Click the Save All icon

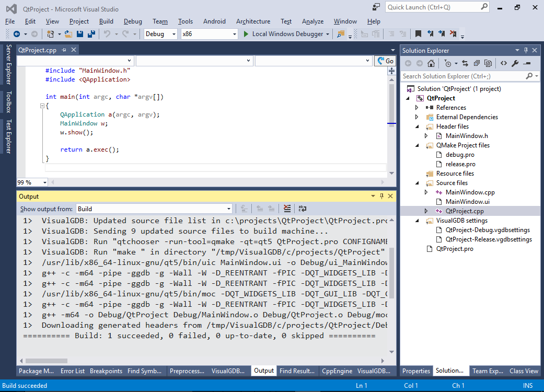click(91, 34)
